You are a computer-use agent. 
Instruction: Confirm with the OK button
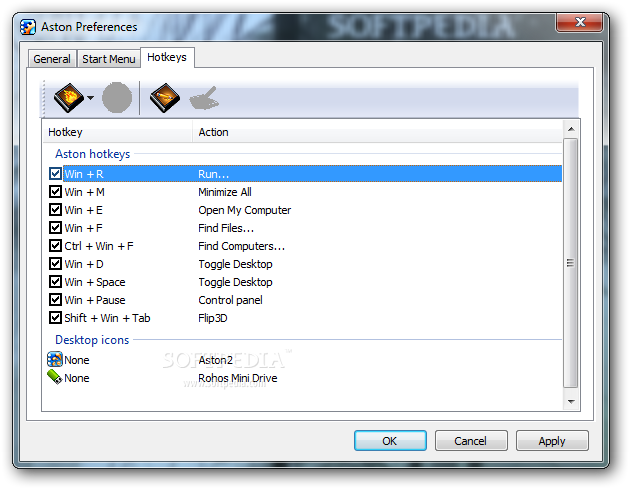click(390, 441)
